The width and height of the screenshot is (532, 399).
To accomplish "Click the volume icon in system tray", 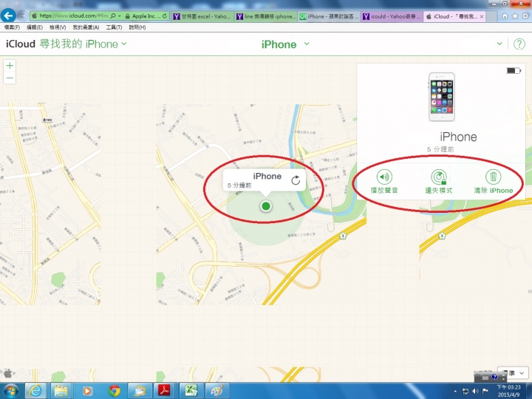I will point(476,391).
